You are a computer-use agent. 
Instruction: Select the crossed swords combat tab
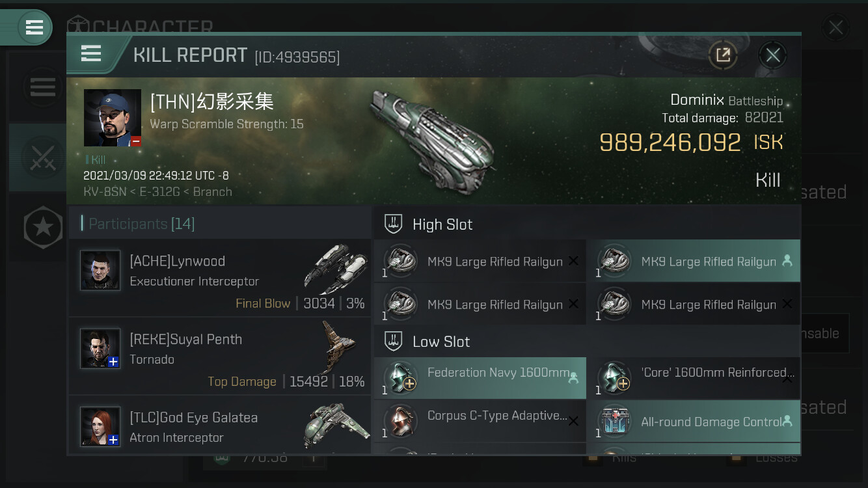pos(43,157)
